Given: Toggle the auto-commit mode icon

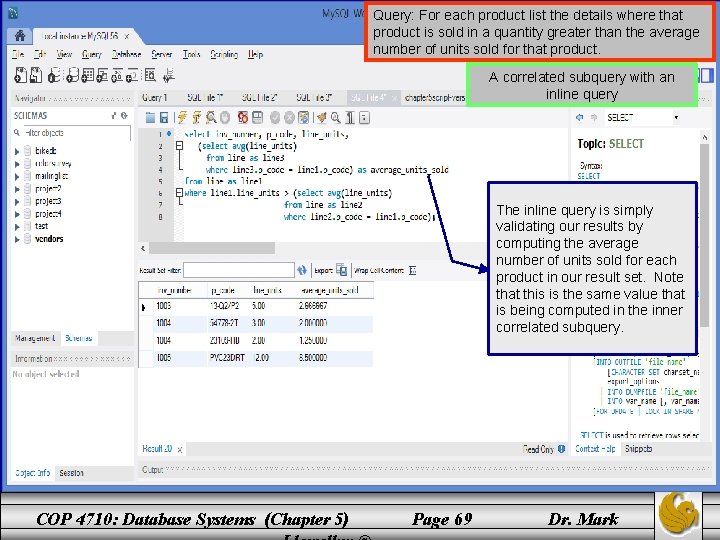Looking at the screenshot, I should (x=304, y=118).
